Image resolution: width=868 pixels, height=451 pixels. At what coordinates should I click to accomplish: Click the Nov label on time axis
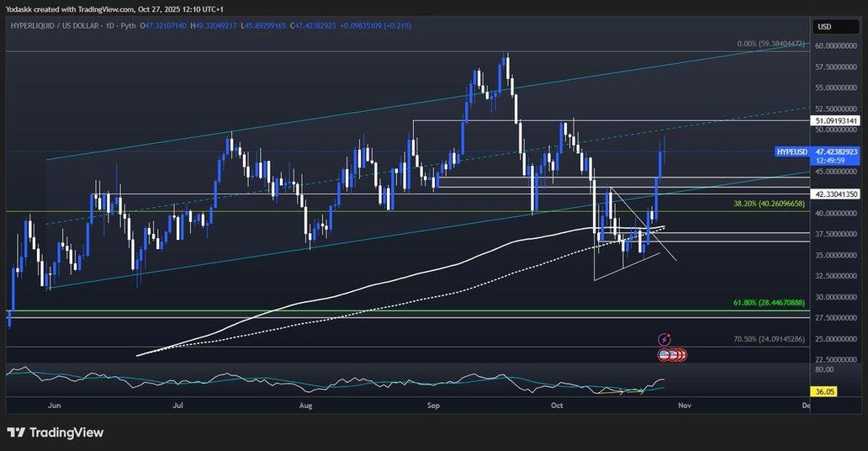pos(684,405)
